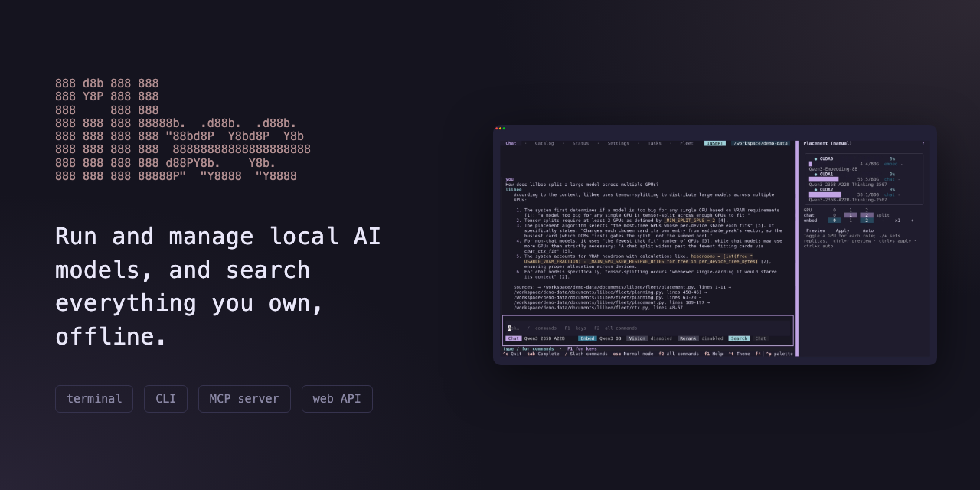Click the Apply placement button

[842, 230]
